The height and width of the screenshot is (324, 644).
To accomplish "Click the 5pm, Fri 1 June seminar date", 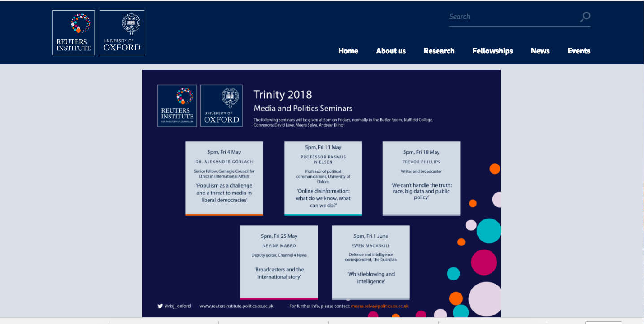I will point(371,236).
